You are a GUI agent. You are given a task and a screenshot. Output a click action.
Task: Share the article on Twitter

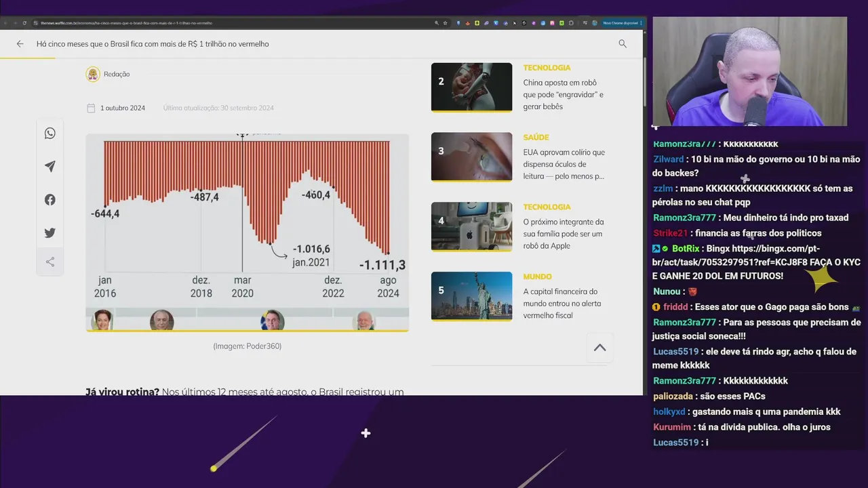(50, 232)
